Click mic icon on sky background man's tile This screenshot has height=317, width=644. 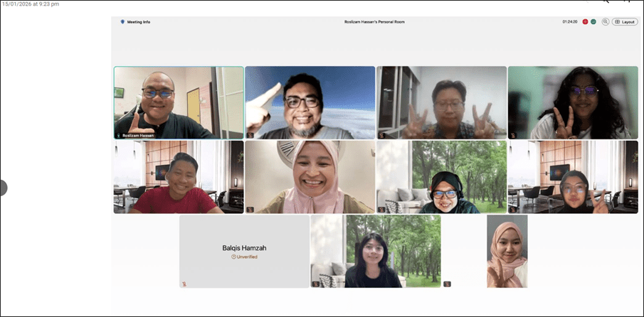pos(250,135)
